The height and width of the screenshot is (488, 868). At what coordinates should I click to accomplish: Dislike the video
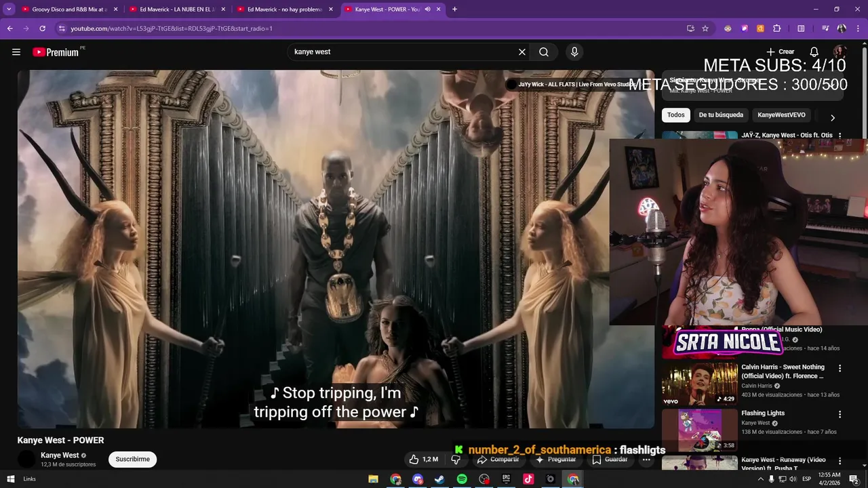click(x=456, y=460)
